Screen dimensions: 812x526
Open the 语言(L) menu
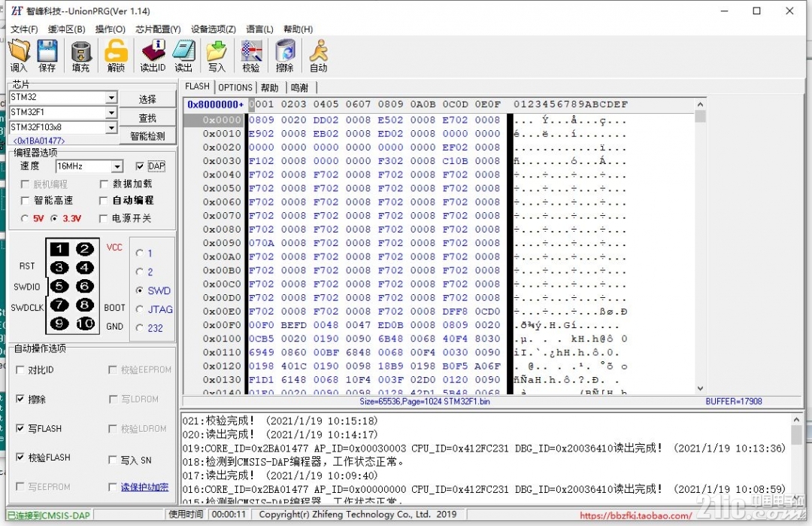pos(259,29)
